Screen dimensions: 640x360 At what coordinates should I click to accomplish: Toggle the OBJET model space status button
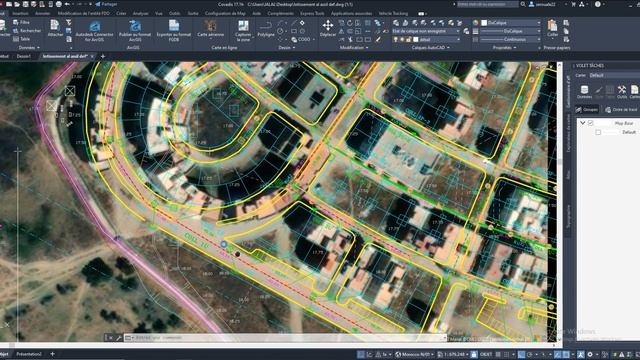[x=486, y=354]
